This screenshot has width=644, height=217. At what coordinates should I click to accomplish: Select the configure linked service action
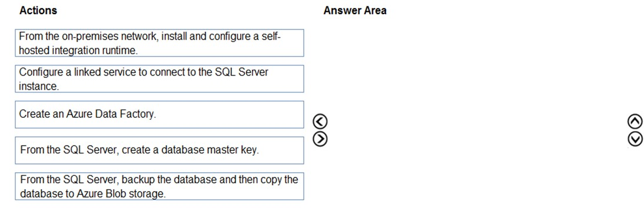(x=160, y=78)
